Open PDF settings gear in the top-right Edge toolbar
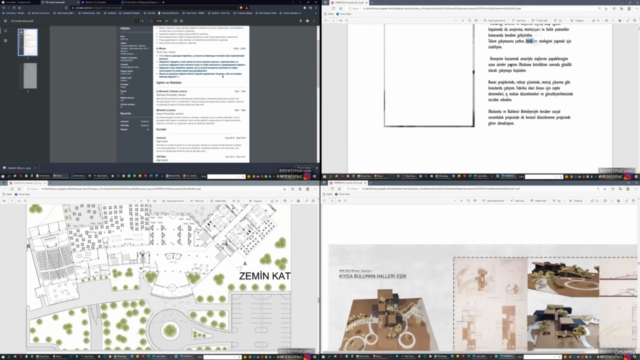 point(634,20)
